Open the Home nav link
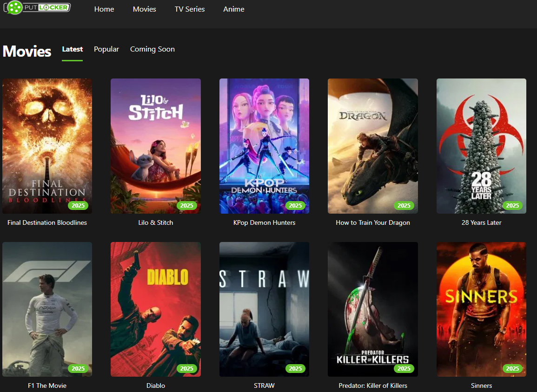537x392 pixels. click(x=104, y=9)
